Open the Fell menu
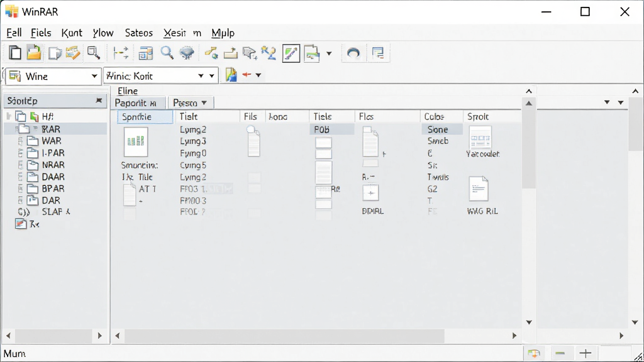This screenshot has width=644, height=362. 14,33
